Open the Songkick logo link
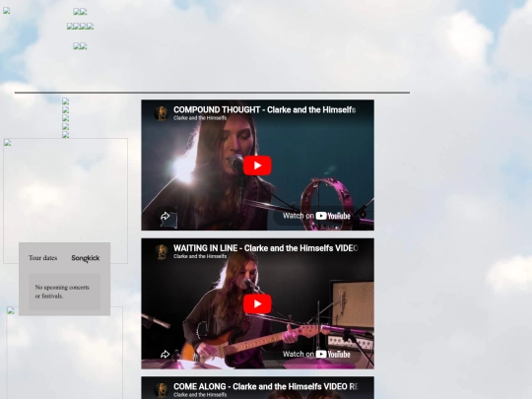Image resolution: width=532 pixels, height=399 pixels. 86,258
